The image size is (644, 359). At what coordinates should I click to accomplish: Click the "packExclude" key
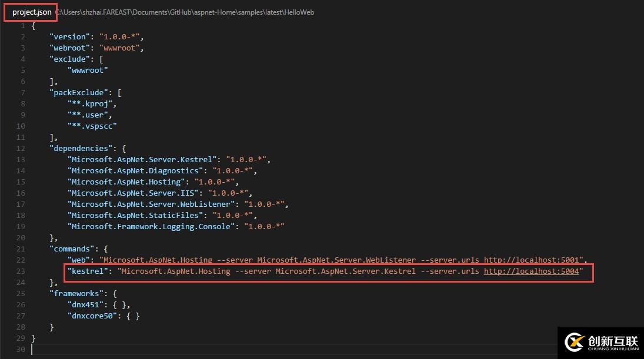coord(79,93)
